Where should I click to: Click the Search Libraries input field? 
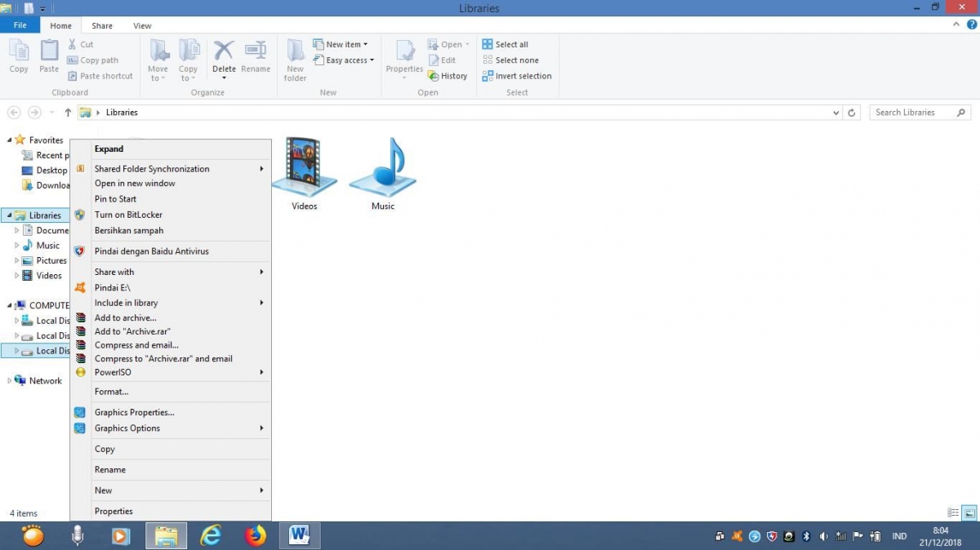click(x=911, y=113)
